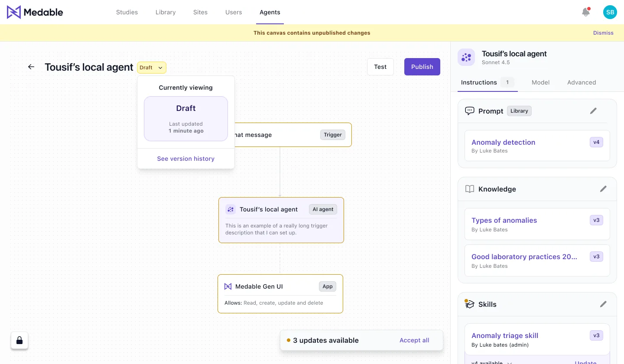The width and height of the screenshot is (624, 364).
Task: Click the v3 badge on Good laboratory practices
Action: pos(596,257)
